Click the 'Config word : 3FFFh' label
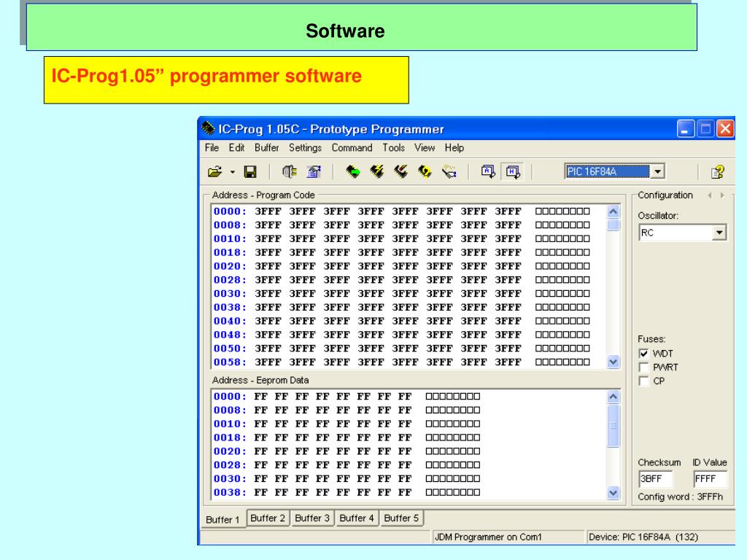Screen dimensions: 747x560 [x=681, y=497]
